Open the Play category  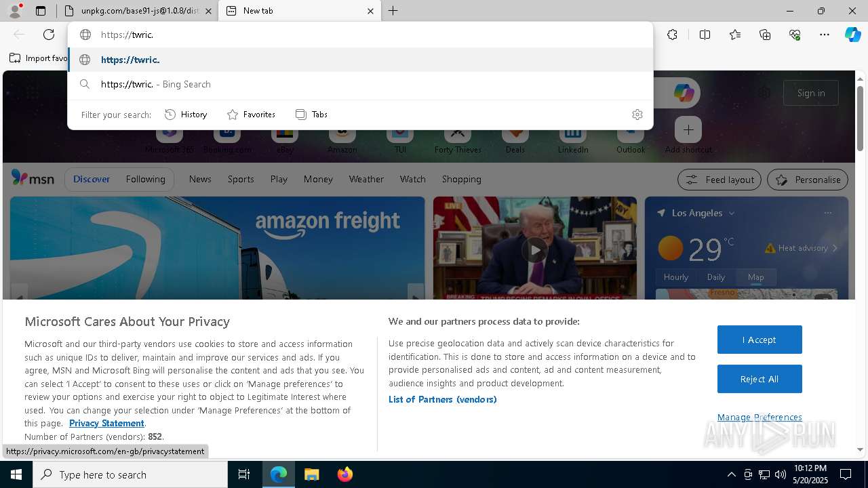point(279,179)
